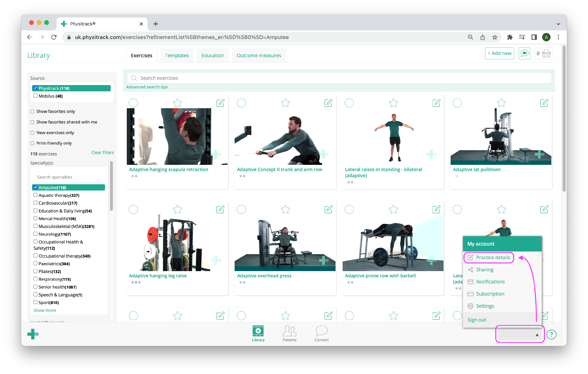Uncheck Physitrack source filter
588x374 pixels.
point(35,88)
